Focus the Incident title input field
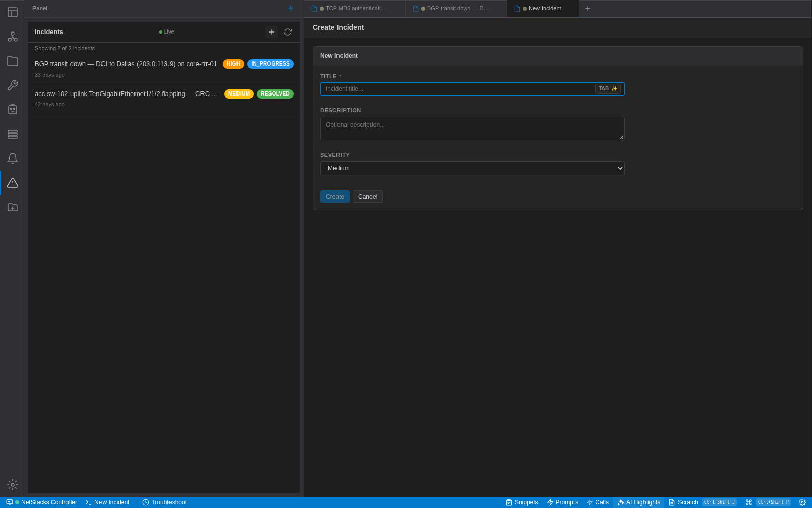 472,89
